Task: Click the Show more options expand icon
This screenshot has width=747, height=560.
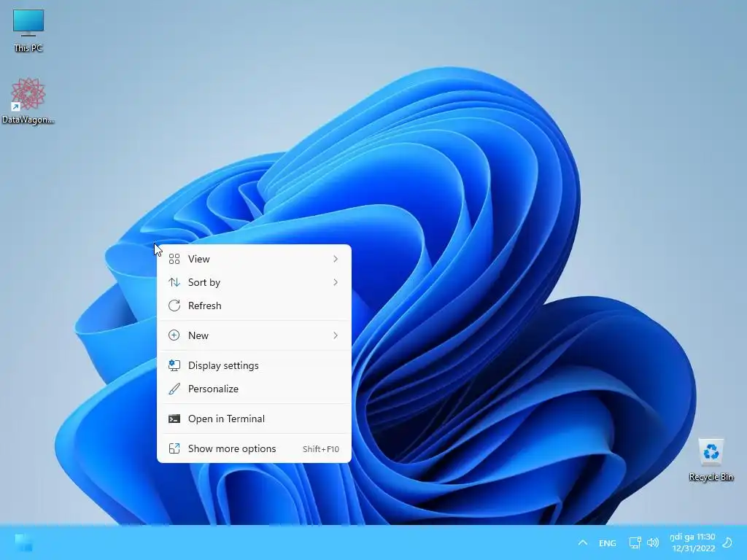Action: 174,449
